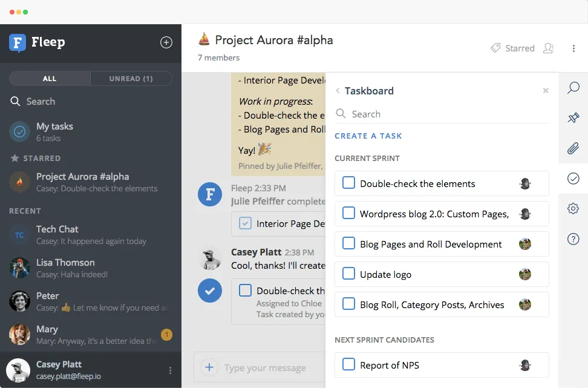Image resolution: width=588 pixels, height=388 pixels.
Task: Switch to the ALL conversations tab
Action: (50, 79)
